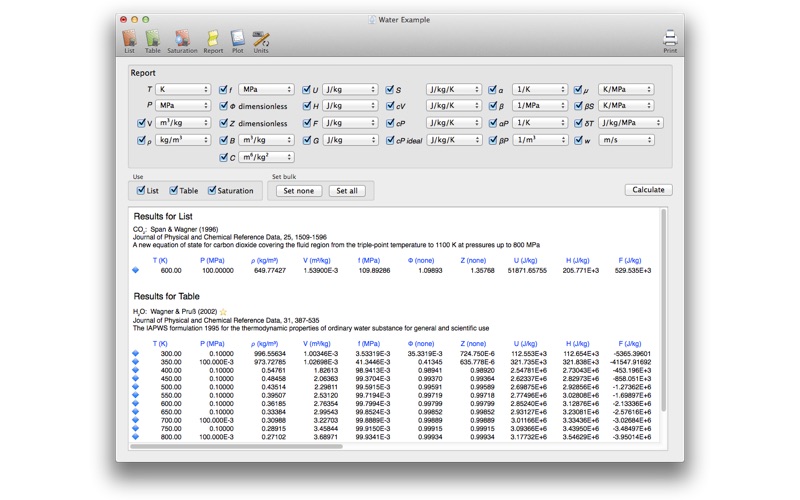Open the List toolbar icon
800x500 pixels.
pos(130,41)
